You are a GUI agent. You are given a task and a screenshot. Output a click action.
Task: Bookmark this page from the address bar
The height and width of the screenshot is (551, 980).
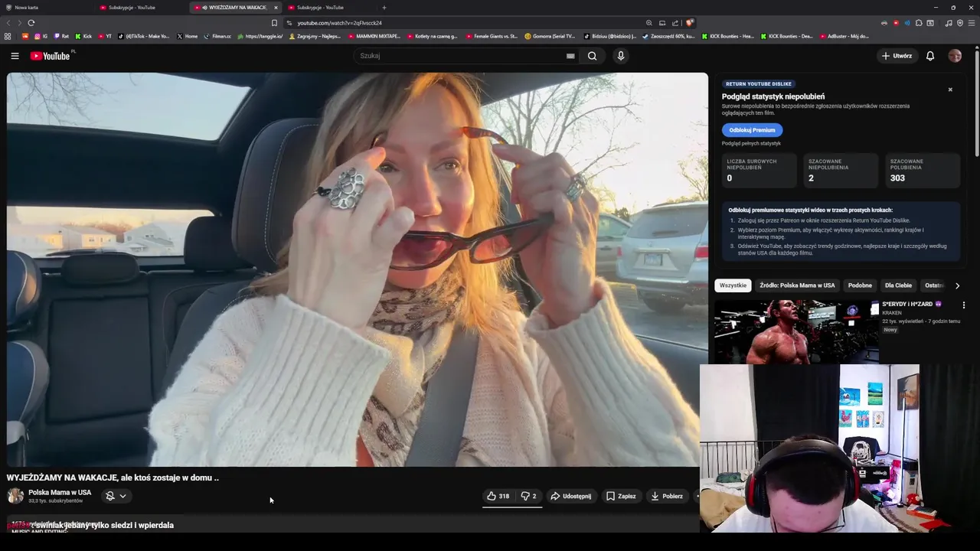tap(274, 23)
